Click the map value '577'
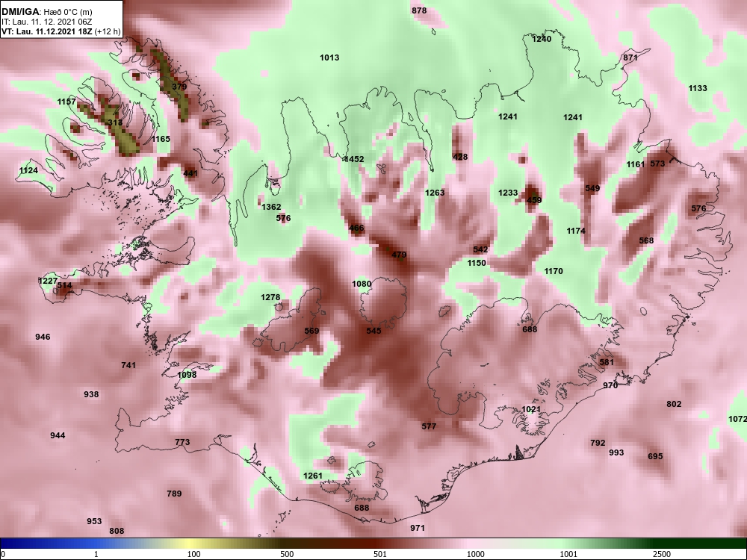 [429, 426]
